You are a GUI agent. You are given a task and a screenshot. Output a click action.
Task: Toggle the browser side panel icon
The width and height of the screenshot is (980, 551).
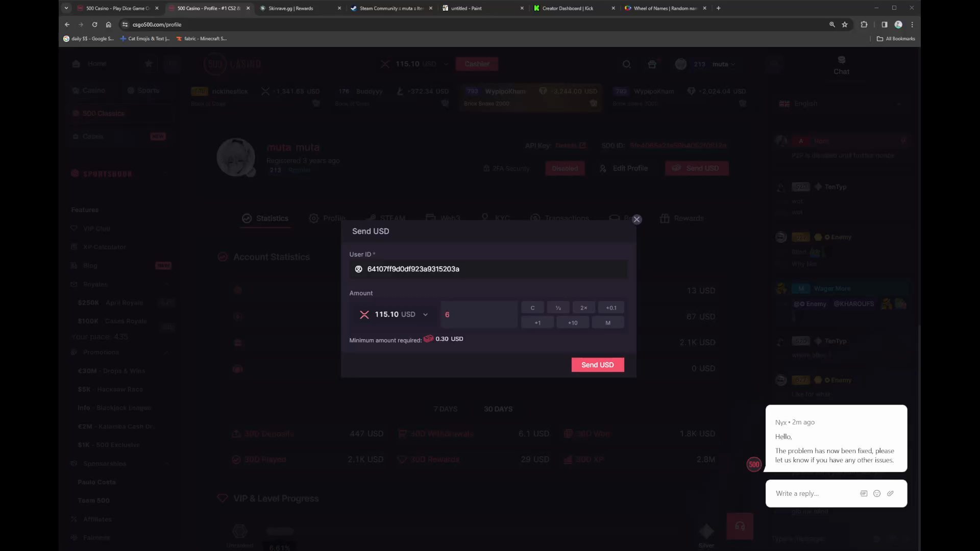tap(885, 24)
